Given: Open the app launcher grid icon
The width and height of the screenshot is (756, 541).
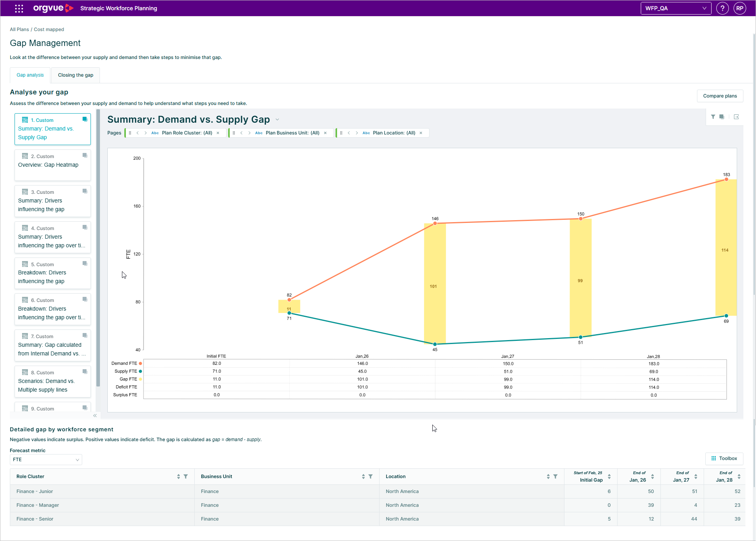Looking at the screenshot, I should [19, 8].
